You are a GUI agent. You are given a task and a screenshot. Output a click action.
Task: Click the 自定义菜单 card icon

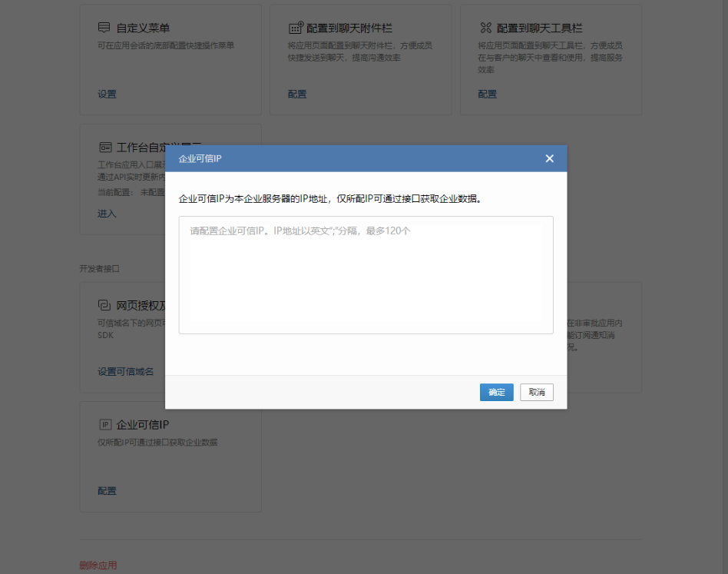pos(104,28)
